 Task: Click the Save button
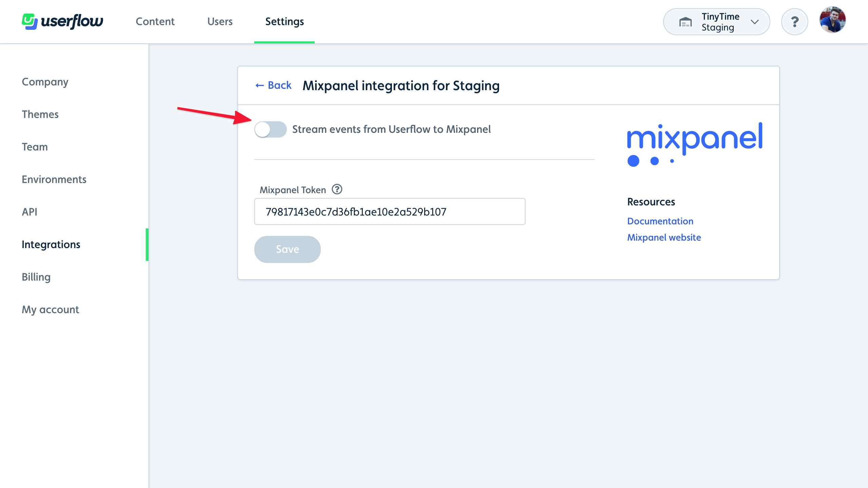click(x=287, y=249)
